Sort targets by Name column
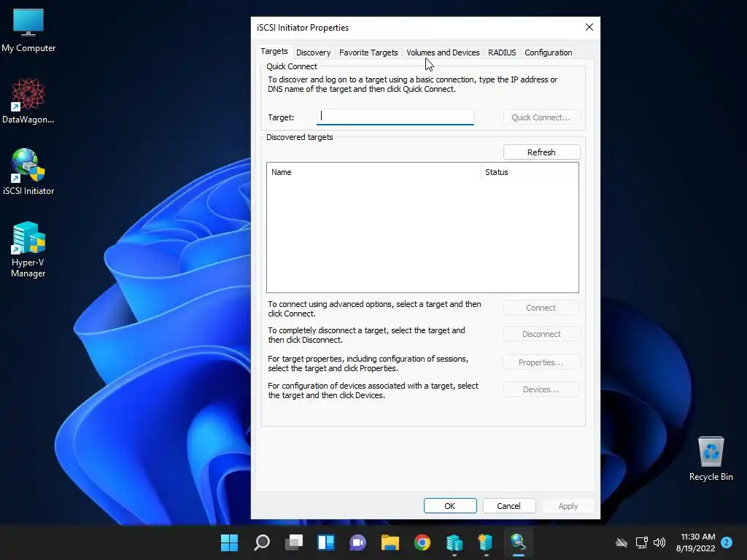Image resolution: width=747 pixels, height=560 pixels. point(374,172)
